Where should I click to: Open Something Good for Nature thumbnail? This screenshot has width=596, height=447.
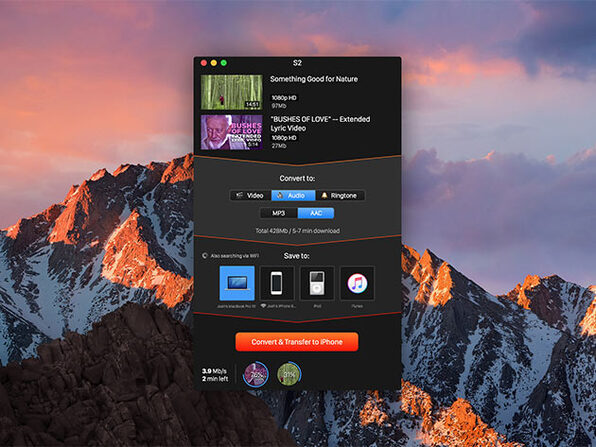(231, 92)
